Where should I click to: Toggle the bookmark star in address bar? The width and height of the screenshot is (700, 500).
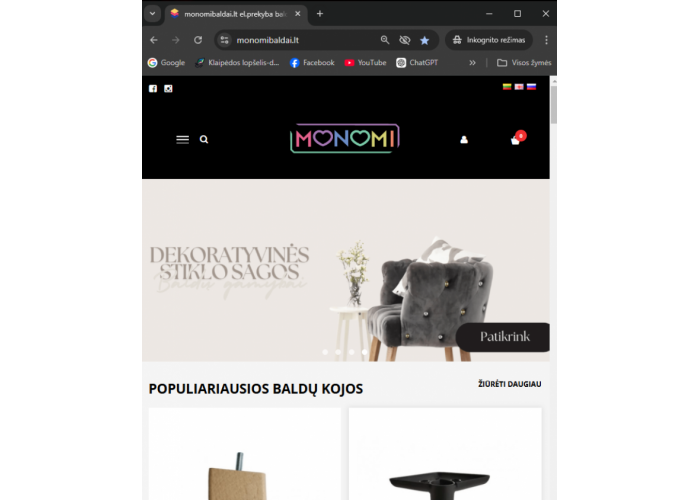(x=425, y=40)
